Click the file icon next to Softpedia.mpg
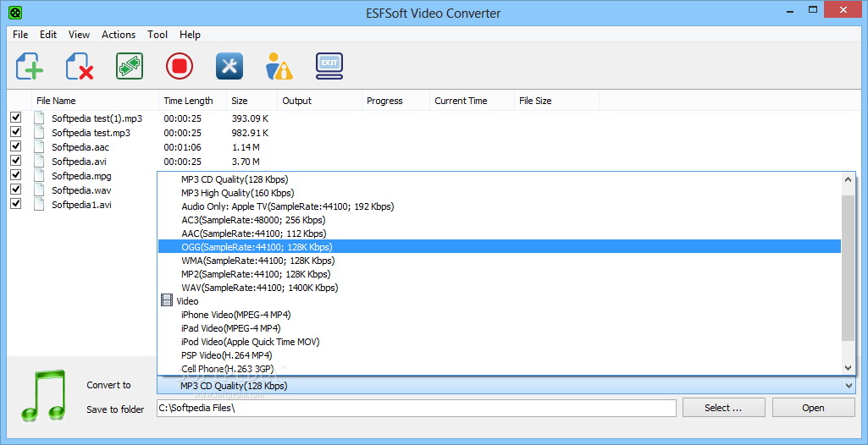Viewport: 868px width, 445px height. [39, 175]
